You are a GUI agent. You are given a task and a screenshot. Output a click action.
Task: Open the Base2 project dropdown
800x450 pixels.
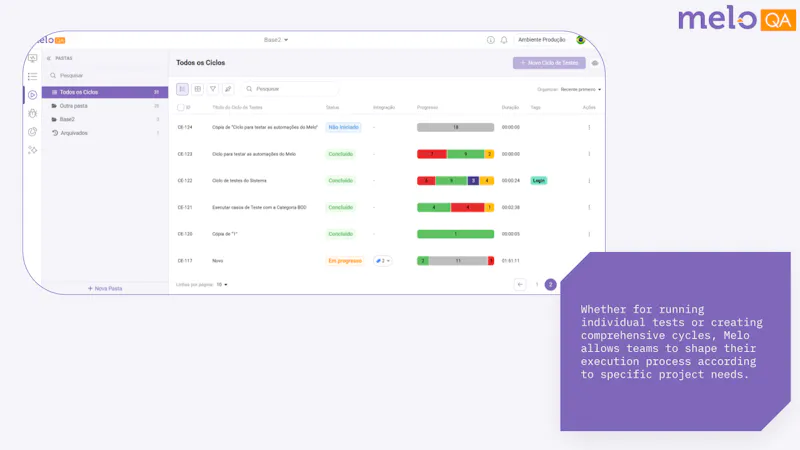pos(276,40)
